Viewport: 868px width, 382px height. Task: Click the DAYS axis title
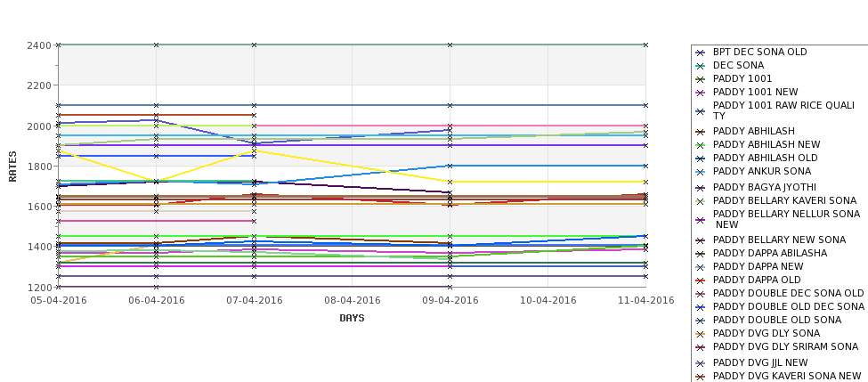[352, 319]
